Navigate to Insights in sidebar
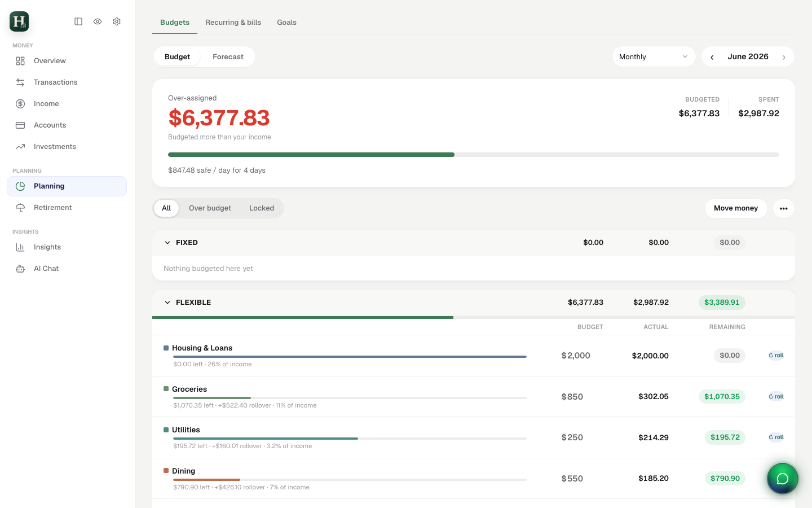Screen dimensions: 812x508 pyautogui.click(x=67, y=247)
